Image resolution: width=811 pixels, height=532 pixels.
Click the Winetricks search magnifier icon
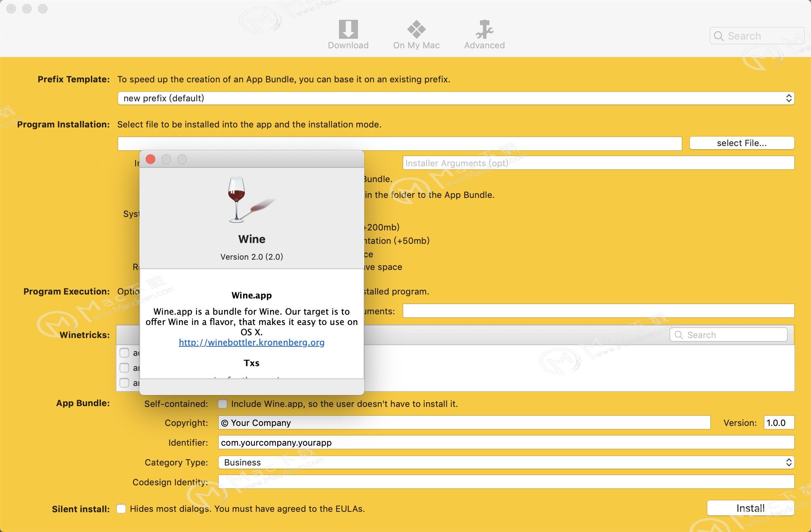(x=678, y=335)
